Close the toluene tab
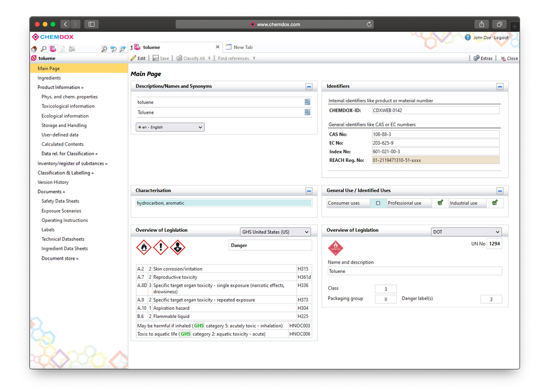549x392 pixels. (x=217, y=47)
